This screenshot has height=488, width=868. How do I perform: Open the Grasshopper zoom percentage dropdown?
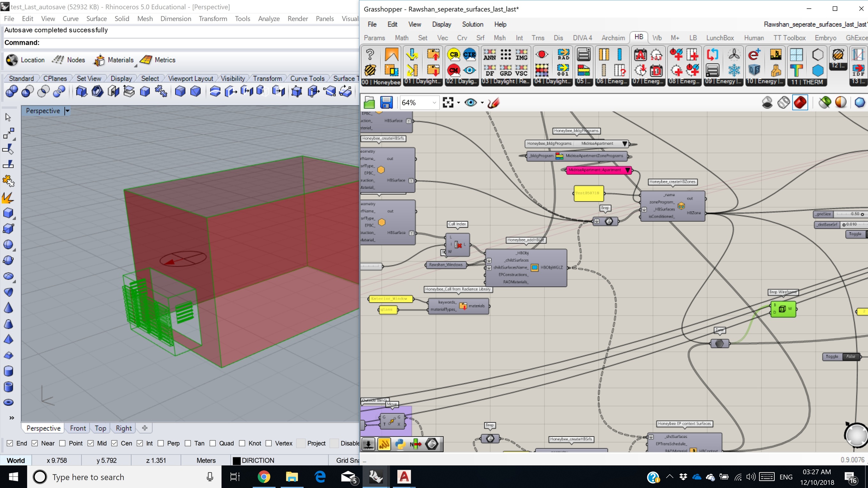[434, 103]
